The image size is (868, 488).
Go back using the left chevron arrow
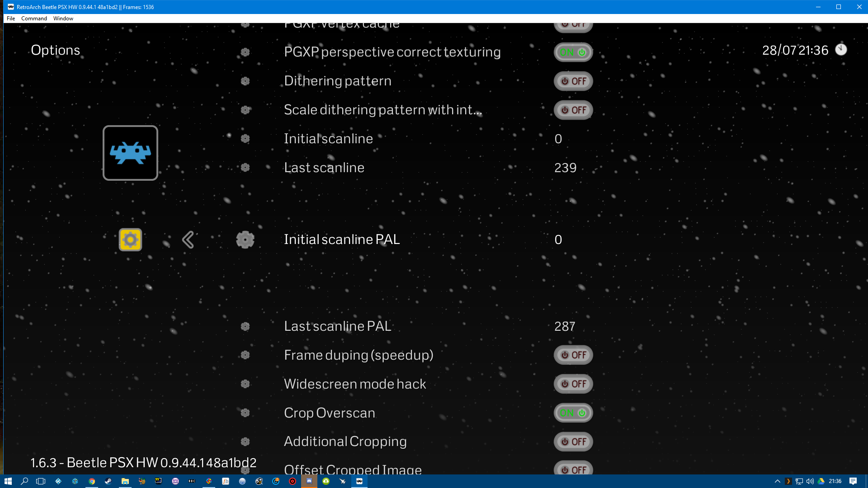coord(188,239)
